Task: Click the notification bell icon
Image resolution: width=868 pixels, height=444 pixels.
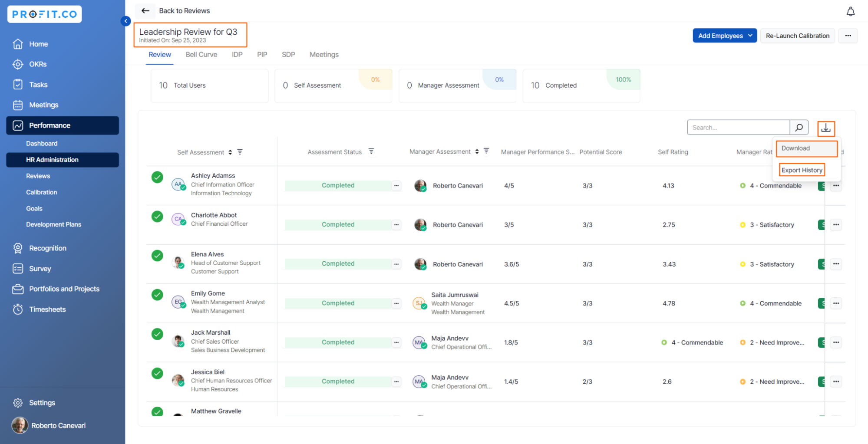Action: point(850,12)
